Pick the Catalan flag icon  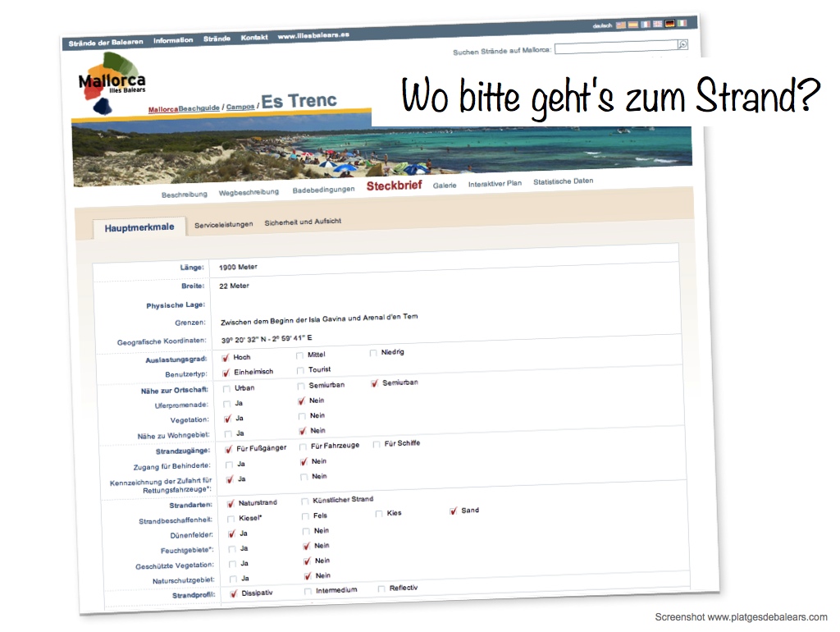(621, 25)
